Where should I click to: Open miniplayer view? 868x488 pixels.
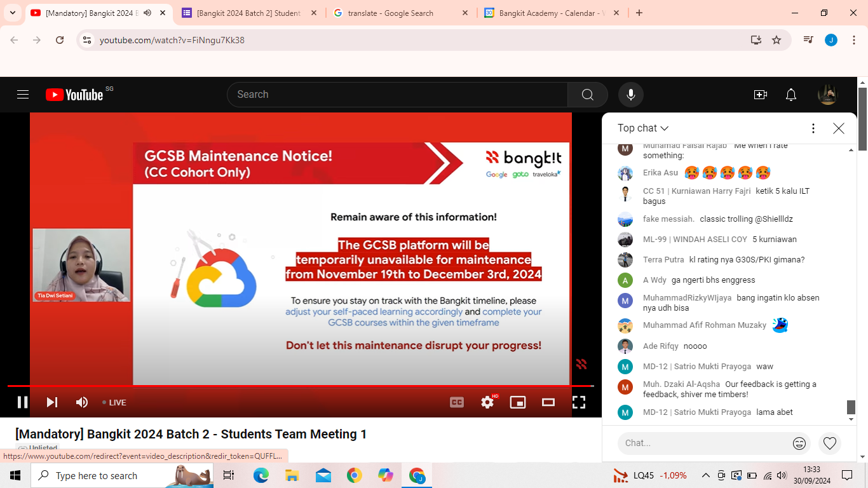coord(518,402)
